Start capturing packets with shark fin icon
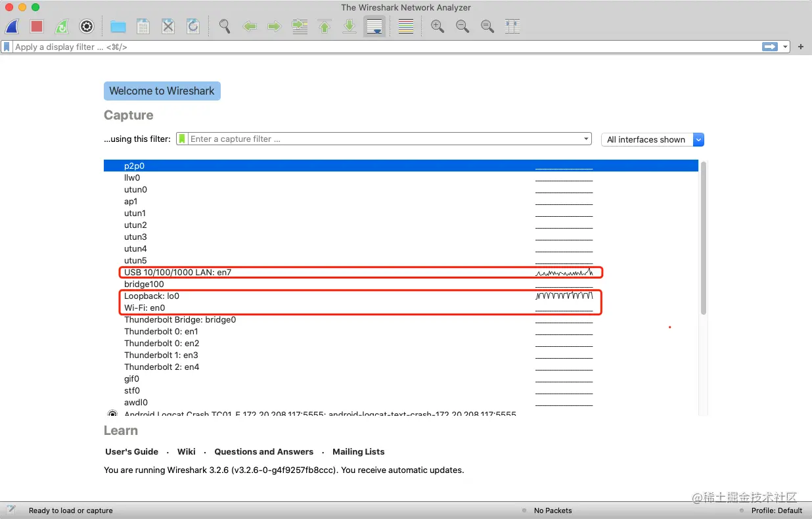 tap(12, 26)
